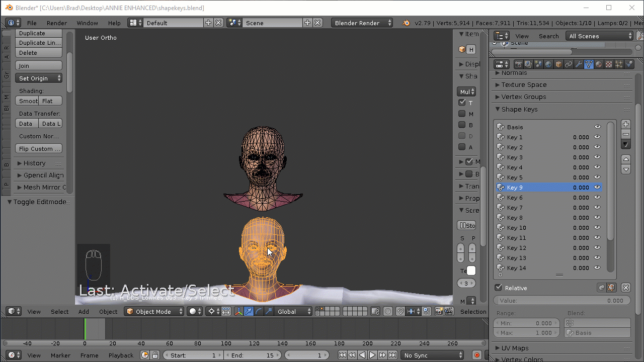The height and width of the screenshot is (362, 644).
Task: Open the File menu
Action: click(32, 23)
